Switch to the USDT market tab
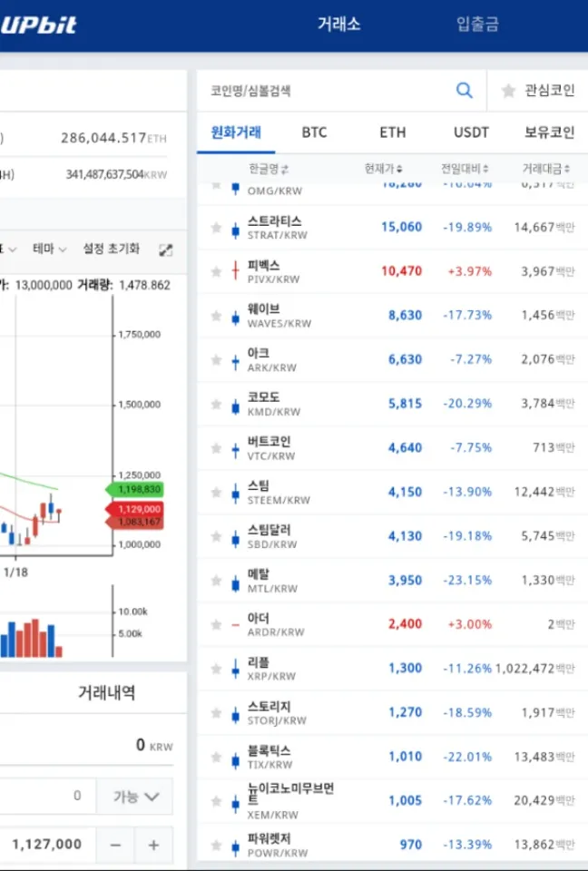 tap(471, 132)
